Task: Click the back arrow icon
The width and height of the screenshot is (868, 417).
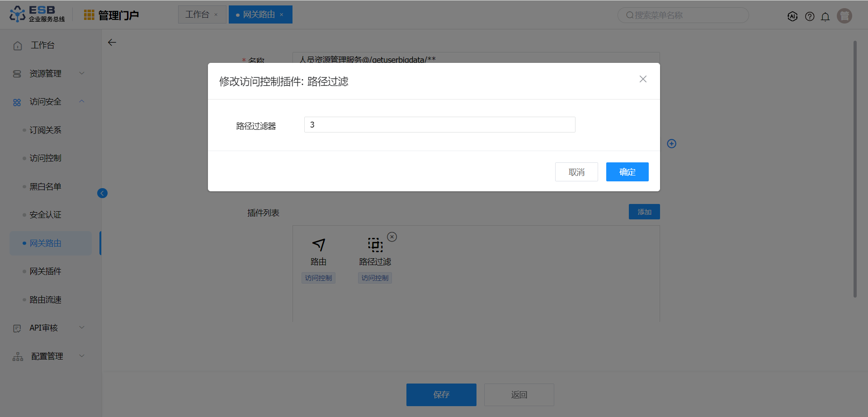Action: tap(112, 43)
